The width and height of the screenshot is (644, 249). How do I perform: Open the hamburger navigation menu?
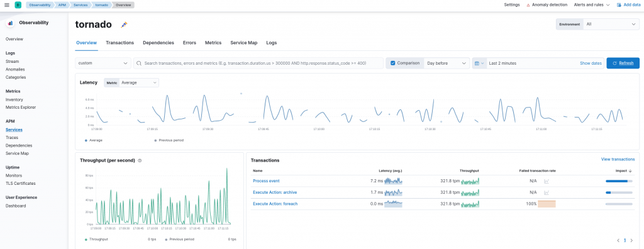pyautogui.click(x=6, y=5)
